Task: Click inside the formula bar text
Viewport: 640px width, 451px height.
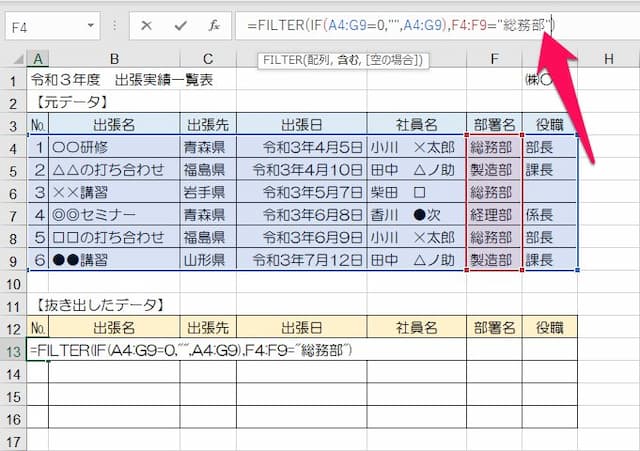Action: [400, 26]
